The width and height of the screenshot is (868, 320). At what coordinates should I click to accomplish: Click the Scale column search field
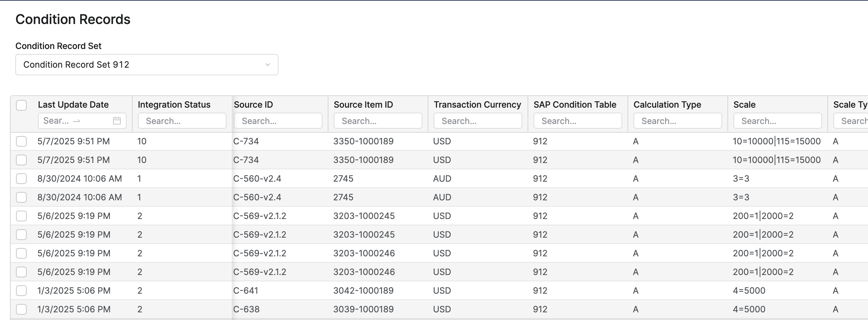click(x=777, y=121)
